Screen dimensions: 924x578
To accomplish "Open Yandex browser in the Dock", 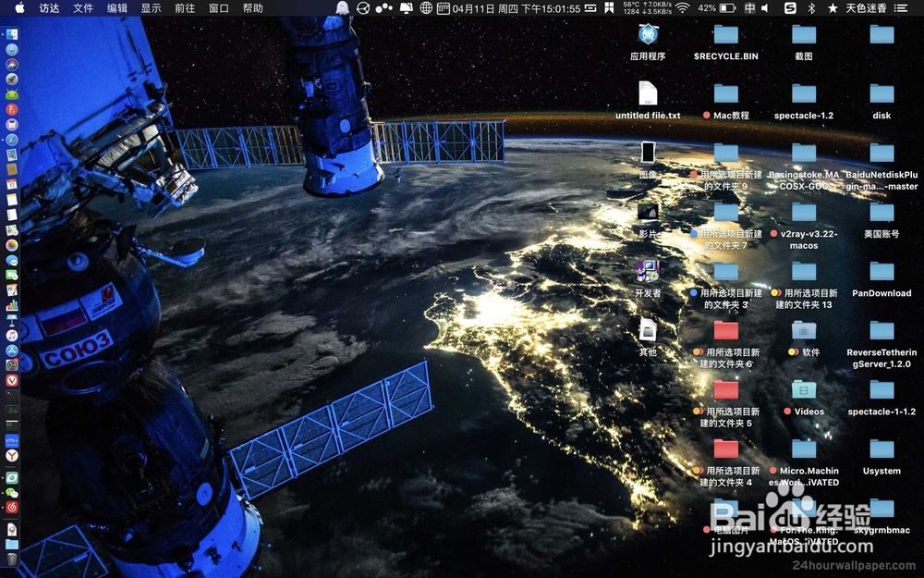I will pos(12,455).
